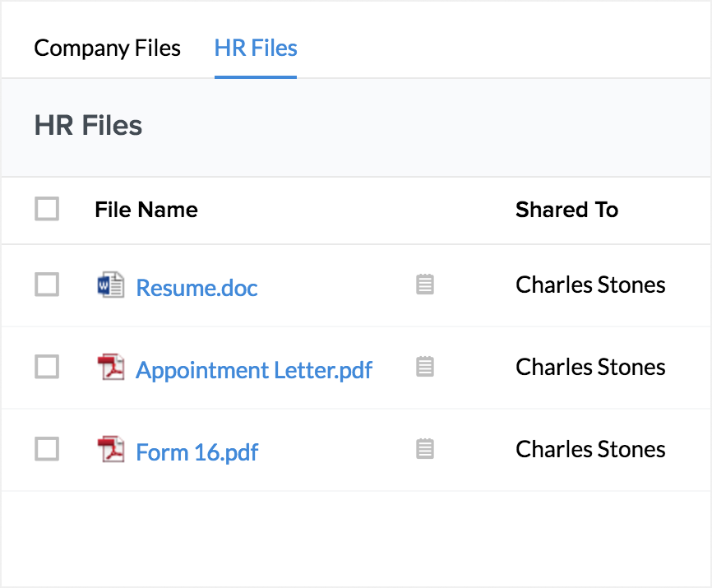Screen dimensions: 712x588
Task: Select the Appointment Letter.pdf checkbox
Action: [x=47, y=367]
